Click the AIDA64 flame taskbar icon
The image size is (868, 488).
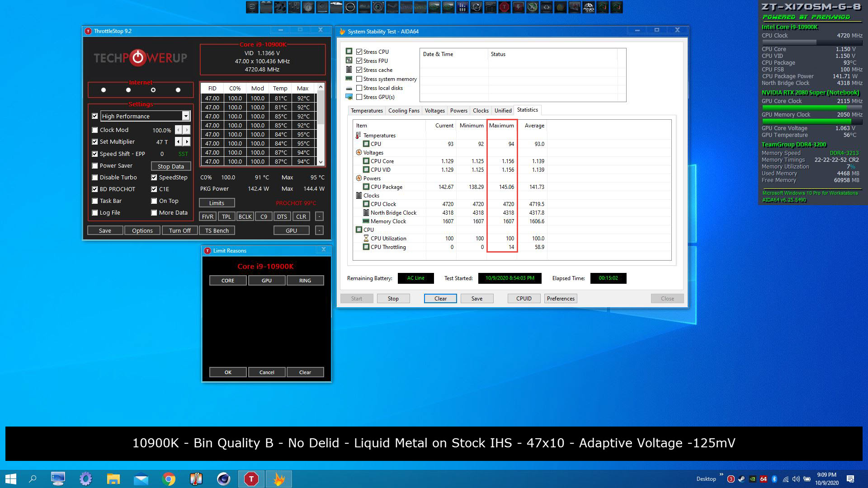point(279,479)
